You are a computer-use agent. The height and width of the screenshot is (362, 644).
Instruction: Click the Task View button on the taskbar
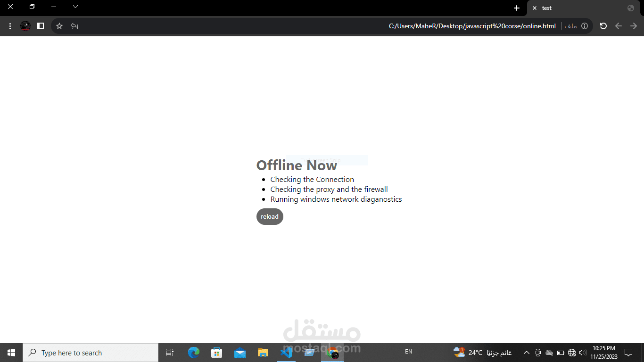[x=169, y=352]
